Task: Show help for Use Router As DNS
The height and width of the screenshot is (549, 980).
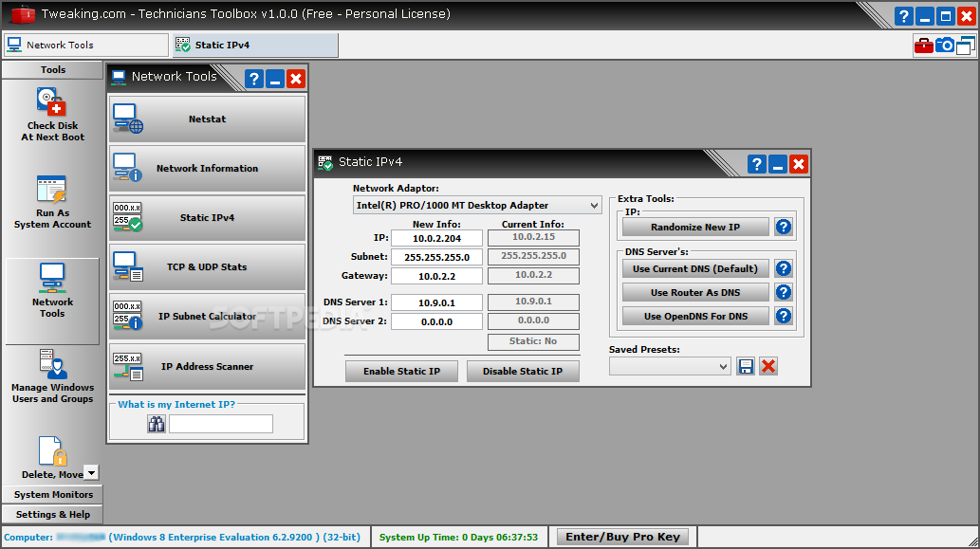Action: tap(783, 292)
